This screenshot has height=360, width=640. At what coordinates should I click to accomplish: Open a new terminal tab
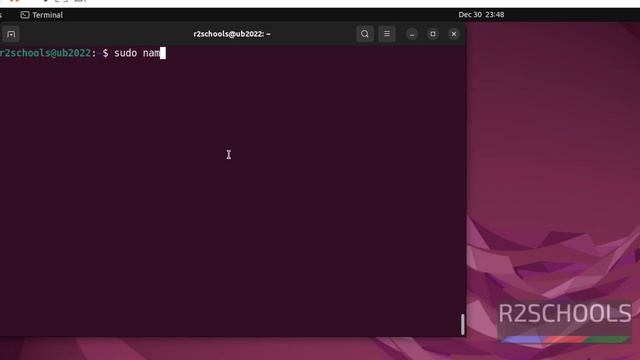11,34
